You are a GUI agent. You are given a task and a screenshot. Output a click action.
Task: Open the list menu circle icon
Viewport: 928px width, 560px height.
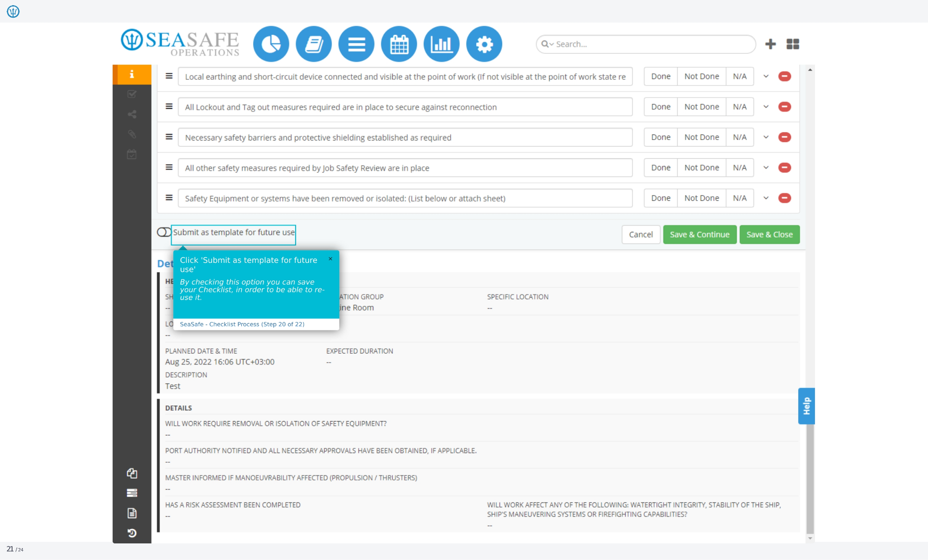[x=356, y=44]
